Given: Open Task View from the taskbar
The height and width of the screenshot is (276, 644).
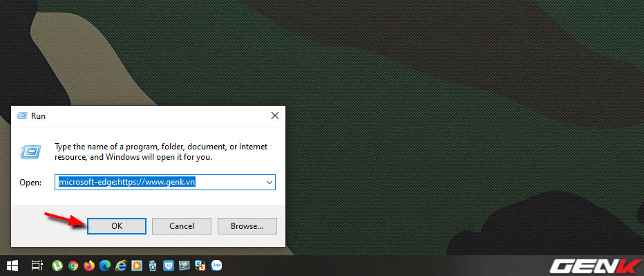Looking at the screenshot, I should coord(37,266).
